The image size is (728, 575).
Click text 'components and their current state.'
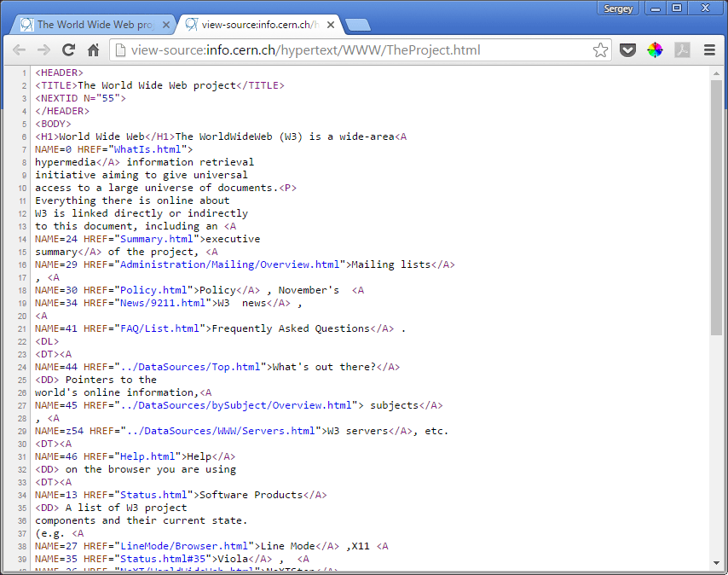[x=142, y=520]
